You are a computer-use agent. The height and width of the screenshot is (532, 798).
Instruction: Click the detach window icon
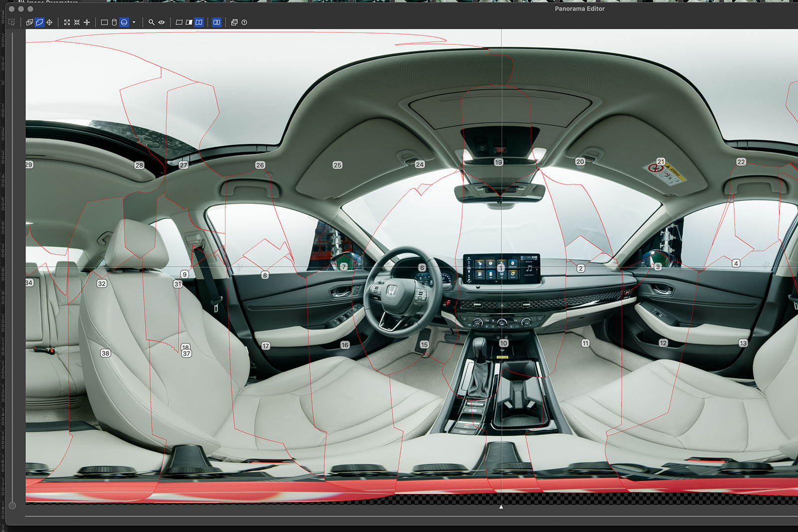point(234,22)
